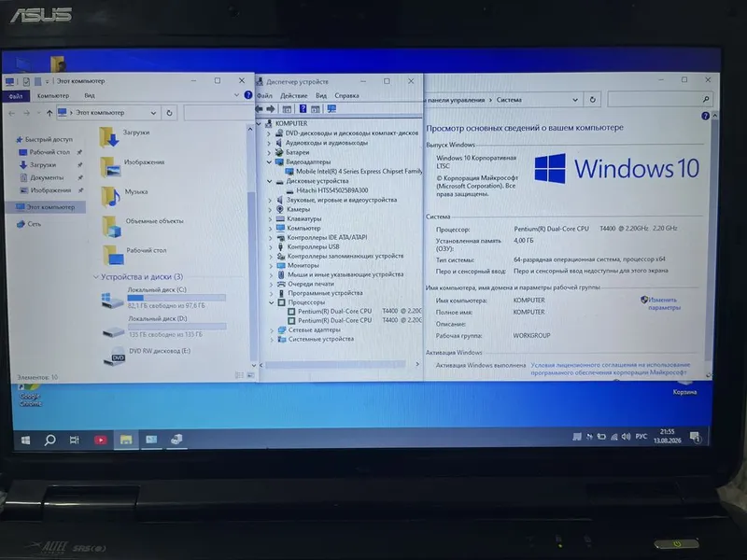Image resolution: width=747 pixels, height=560 pixels.
Task: Select Локальный диск (C:) drive
Action: 162,299
